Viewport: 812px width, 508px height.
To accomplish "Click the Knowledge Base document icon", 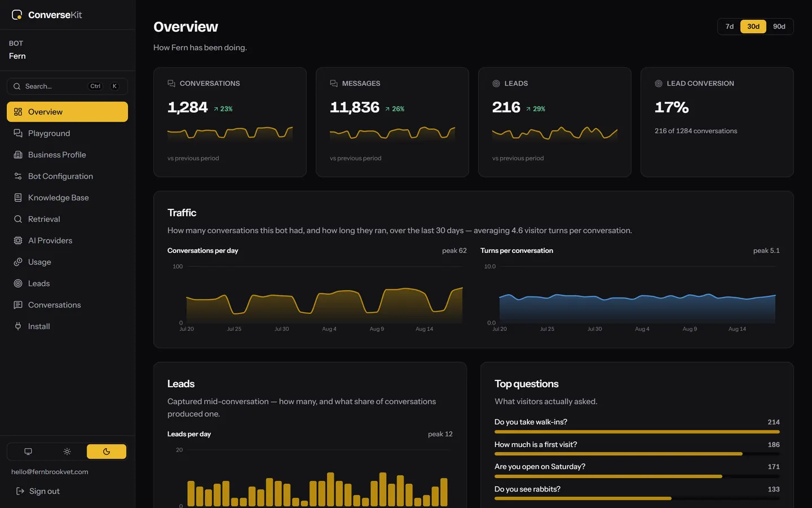I will pyautogui.click(x=18, y=198).
